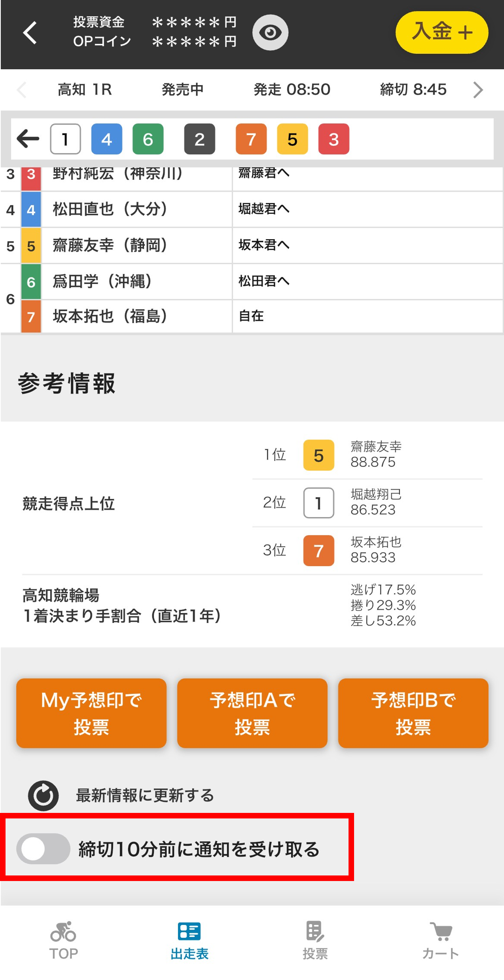Select orange number 7 lineup badge
Screen dimensions: 504x980
(x=251, y=139)
